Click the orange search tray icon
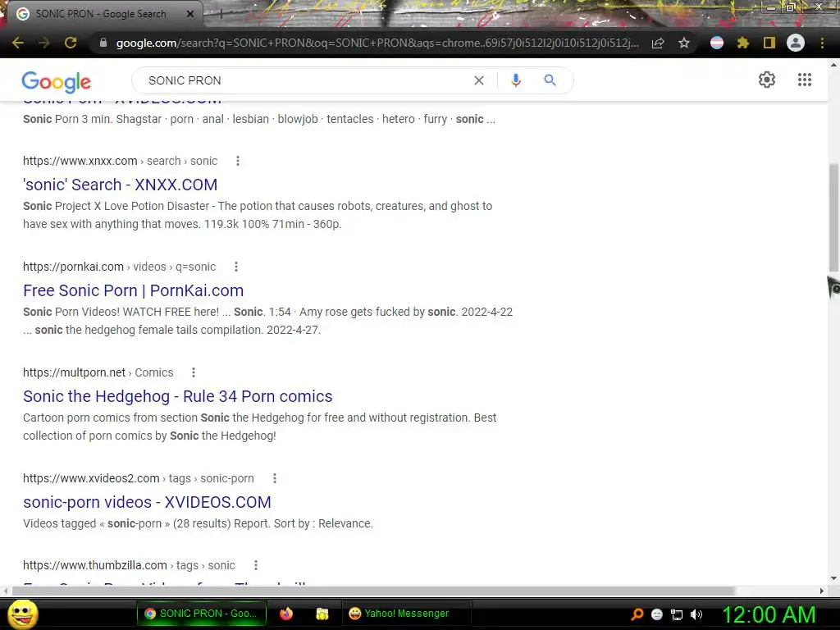The height and width of the screenshot is (630, 840). [637, 614]
